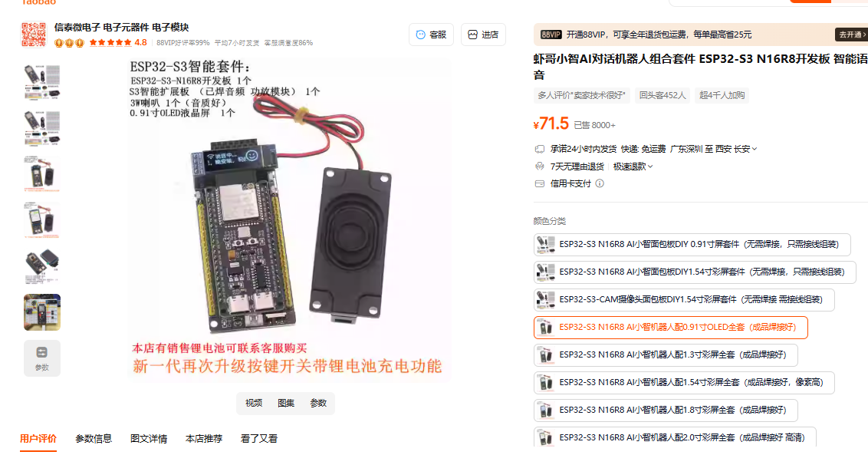Screen dimensions: 868x455
Task: Click the shipping truck icon next to 承诺24小时内发货
Action: 540,149
